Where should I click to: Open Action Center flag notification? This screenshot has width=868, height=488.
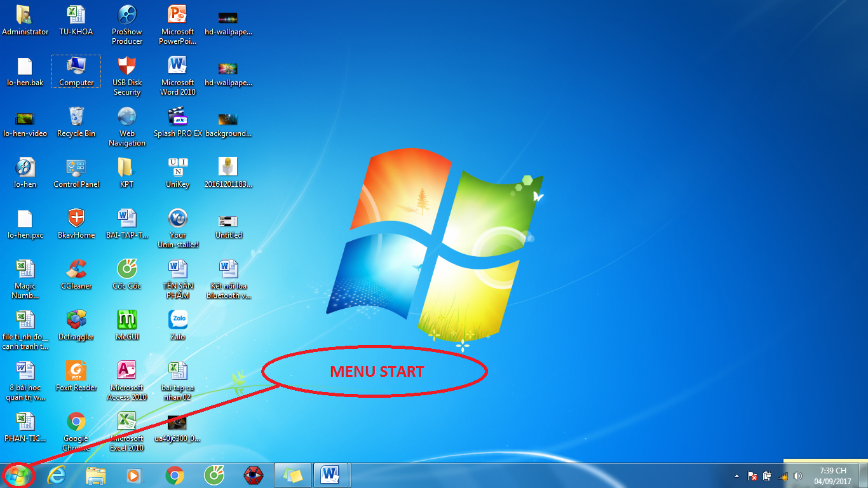(752, 476)
